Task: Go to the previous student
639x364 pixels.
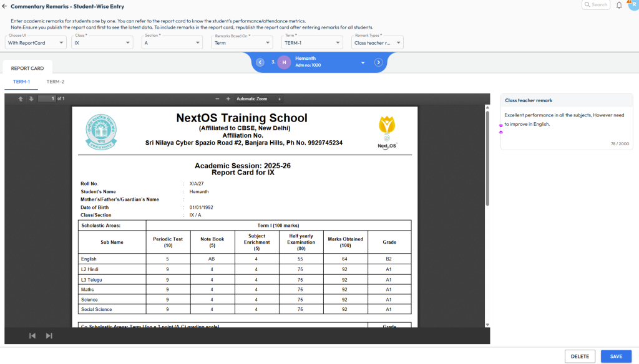Action: click(260, 62)
